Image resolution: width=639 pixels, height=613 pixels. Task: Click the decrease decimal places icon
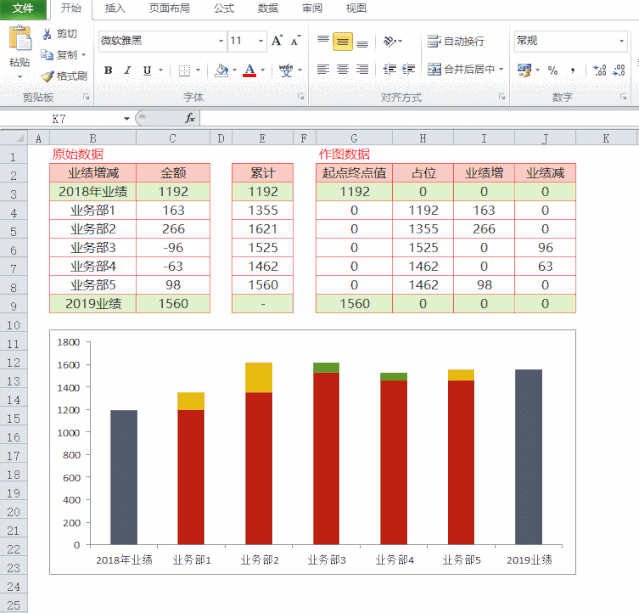[619, 71]
